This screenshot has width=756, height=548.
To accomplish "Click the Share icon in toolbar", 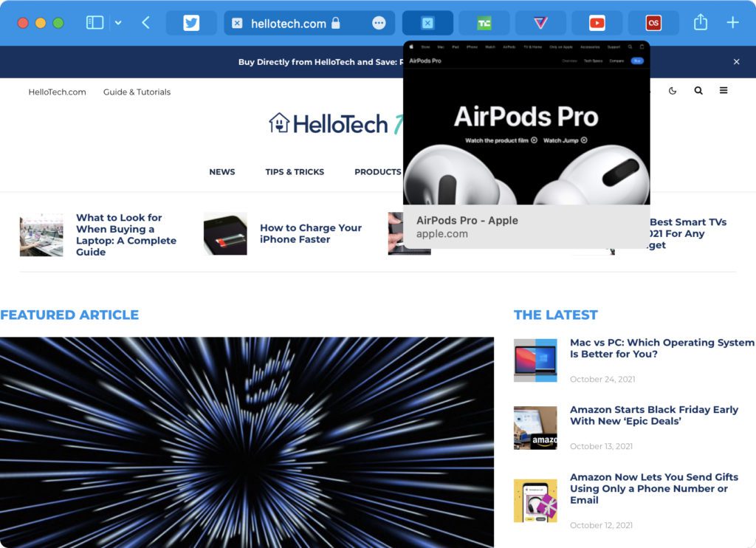I will (700, 22).
